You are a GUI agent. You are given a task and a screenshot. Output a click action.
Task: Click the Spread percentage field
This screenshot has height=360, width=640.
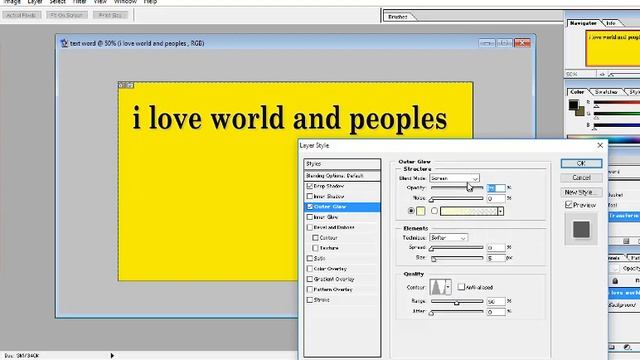tap(496, 247)
